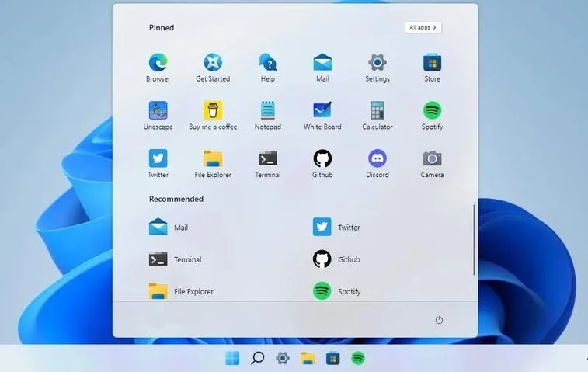The height and width of the screenshot is (372, 588).
Task: Open Github from the Pinned grid
Action: pyautogui.click(x=322, y=164)
